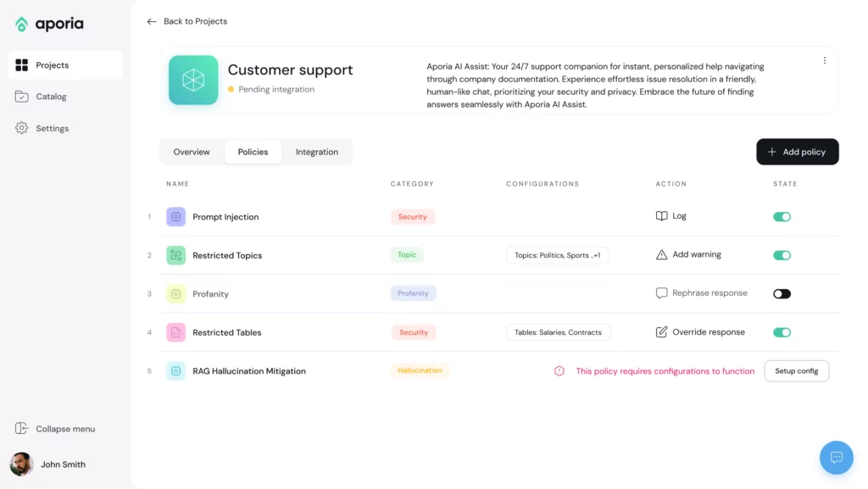The image size is (868, 489).
Task: Disable the Prompt Injection policy toggle
Action: point(782,217)
